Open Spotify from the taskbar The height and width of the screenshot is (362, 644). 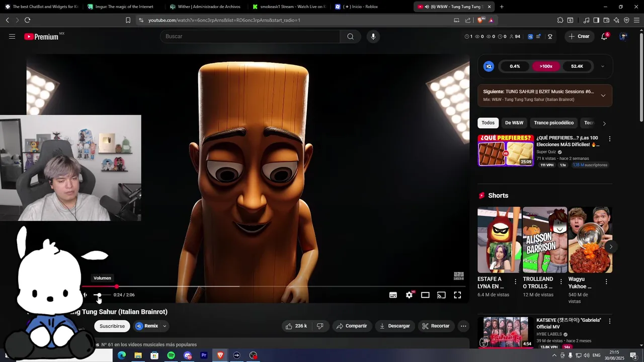coord(171,355)
